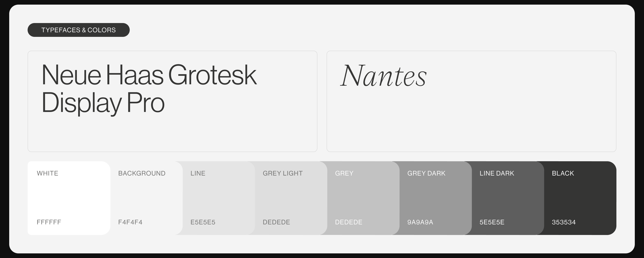Screen dimensions: 644x258
Task: Click the BACKGROUND label text
Action: point(142,173)
